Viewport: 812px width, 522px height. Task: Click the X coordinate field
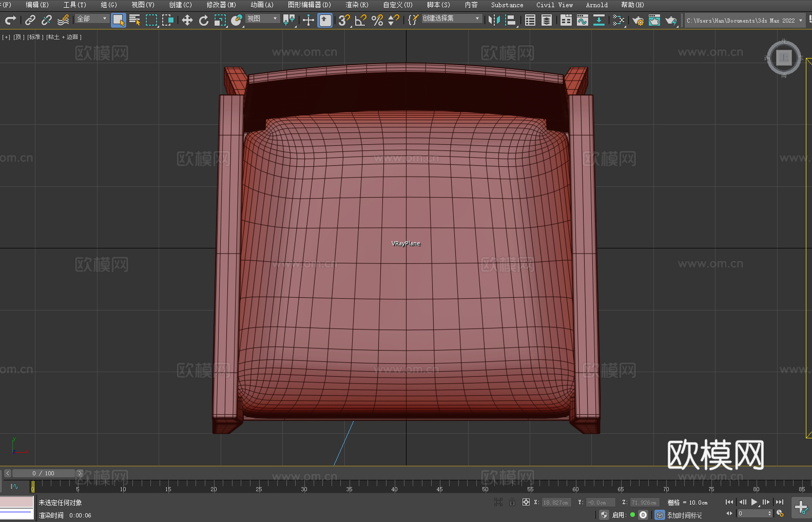tap(556, 502)
